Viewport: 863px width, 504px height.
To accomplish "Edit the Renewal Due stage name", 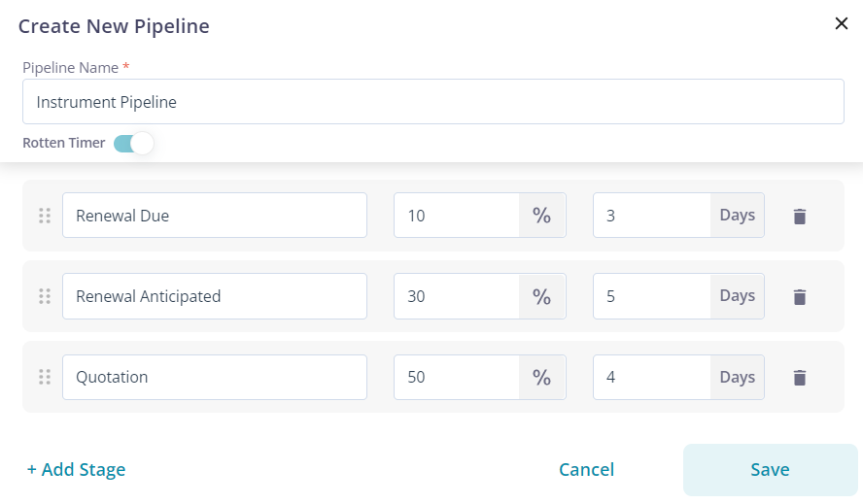I will point(214,216).
